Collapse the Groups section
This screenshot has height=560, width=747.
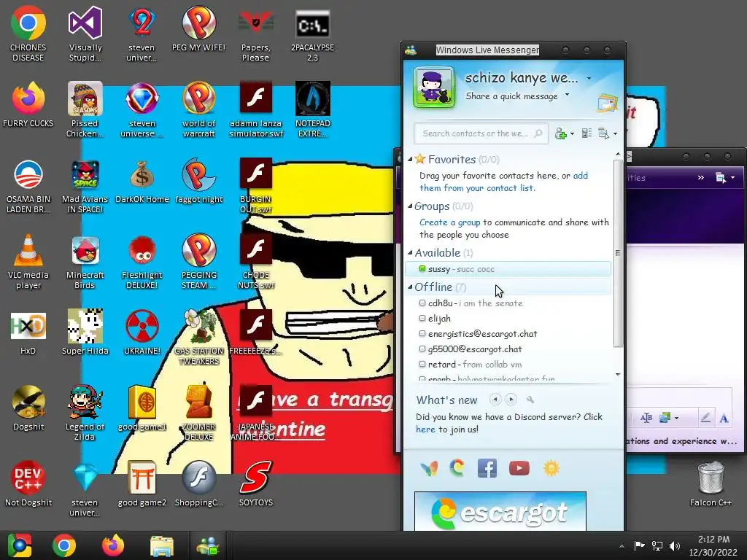(x=410, y=206)
